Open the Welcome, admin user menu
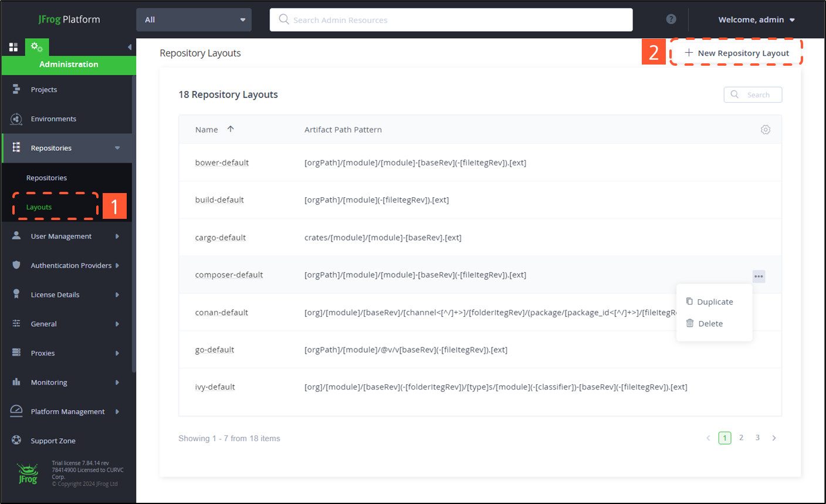This screenshot has height=504, width=826. [x=756, y=20]
